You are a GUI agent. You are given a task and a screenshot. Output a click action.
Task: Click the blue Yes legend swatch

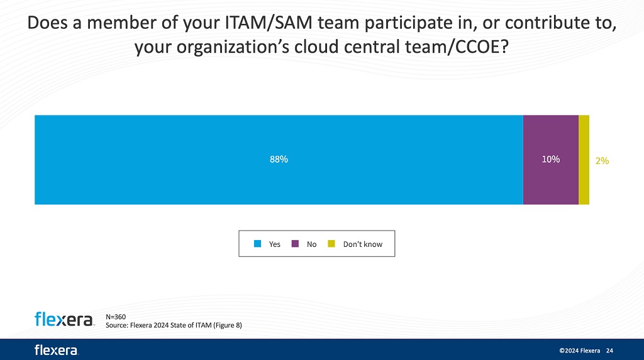point(257,244)
